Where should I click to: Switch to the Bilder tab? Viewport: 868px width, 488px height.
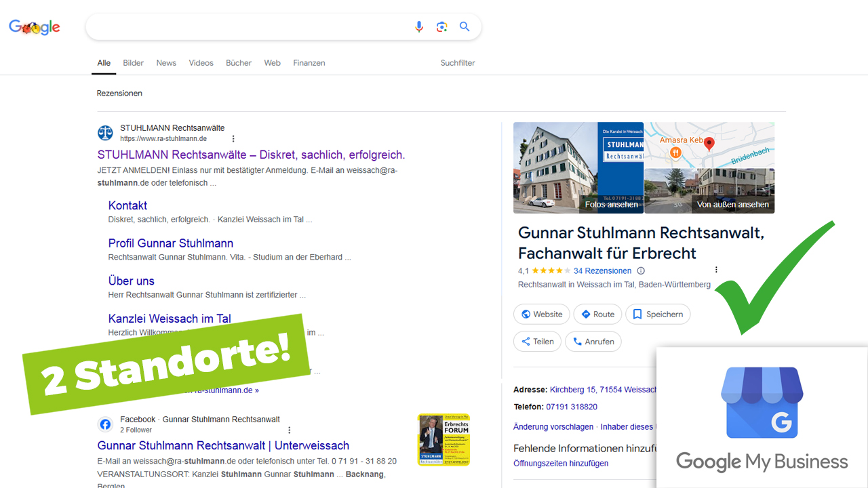click(x=133, y=63)
